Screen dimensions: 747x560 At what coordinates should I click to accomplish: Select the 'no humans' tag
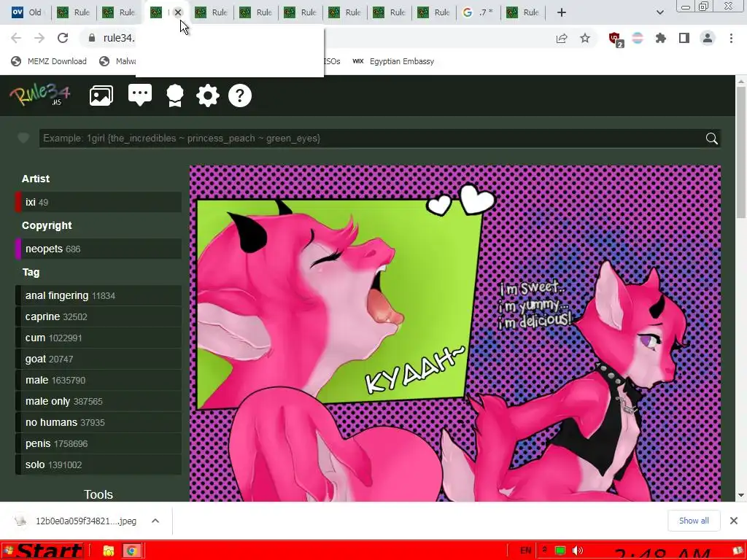[x=98, y=422]
